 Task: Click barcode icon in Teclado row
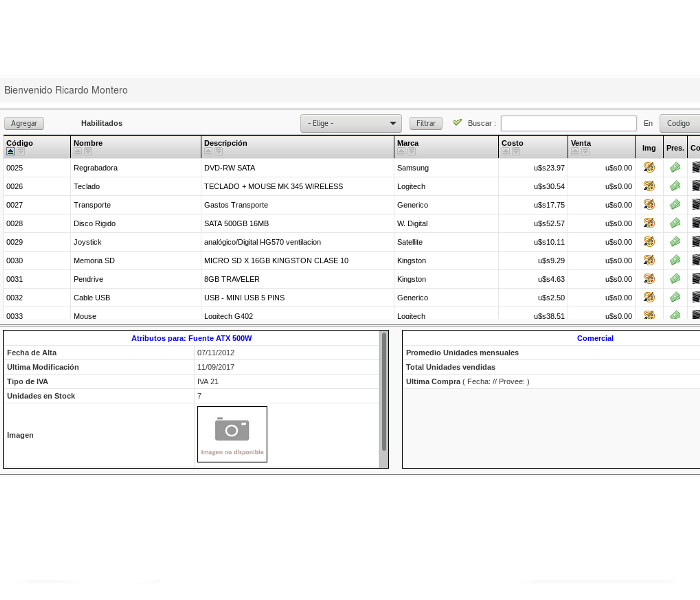(x=696, y=186)
